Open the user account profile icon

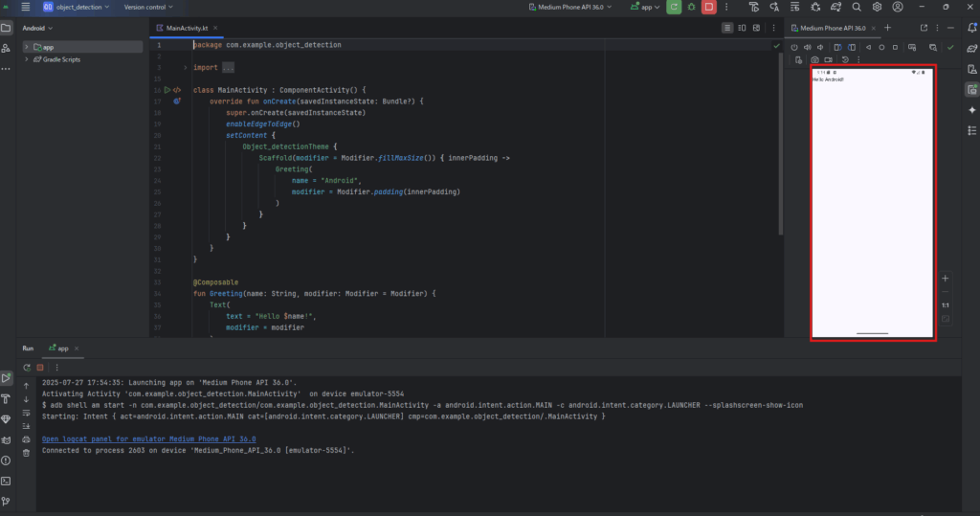(898, 7)
